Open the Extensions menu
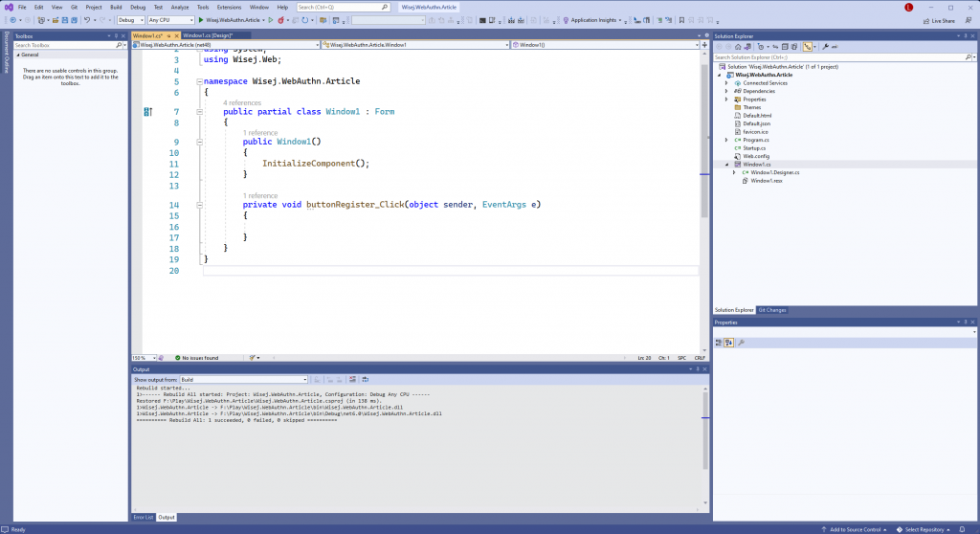The height and width of the screenshot is (534, 980). 229,8
